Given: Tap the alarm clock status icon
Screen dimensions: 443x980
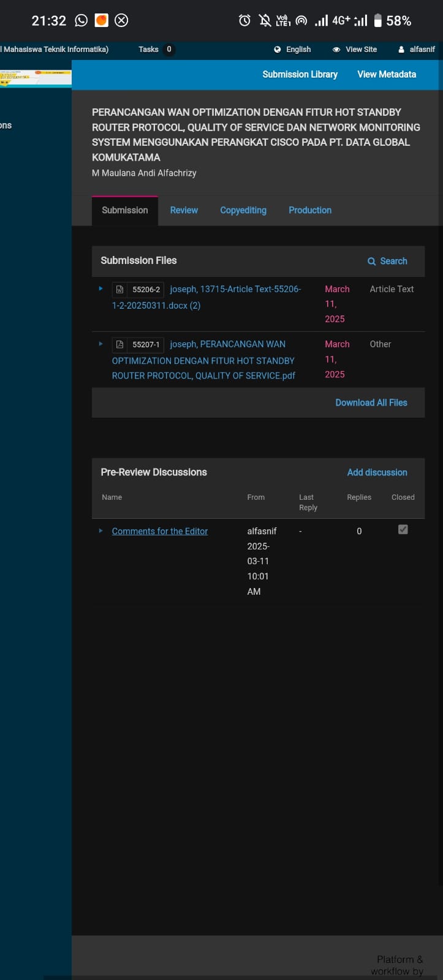Looking at the screenshot, I should point(244,20).
